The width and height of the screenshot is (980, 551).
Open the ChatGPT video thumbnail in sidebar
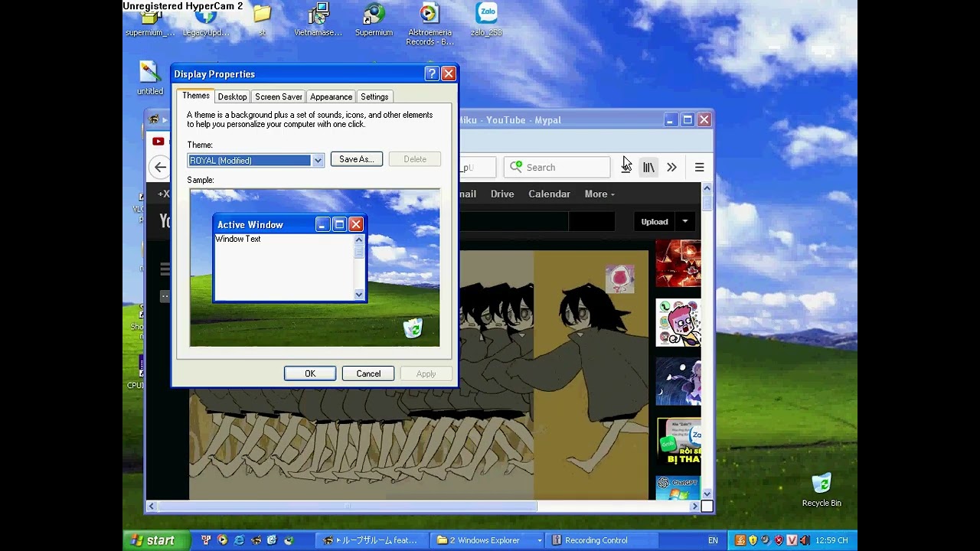(x=678, y=487)
